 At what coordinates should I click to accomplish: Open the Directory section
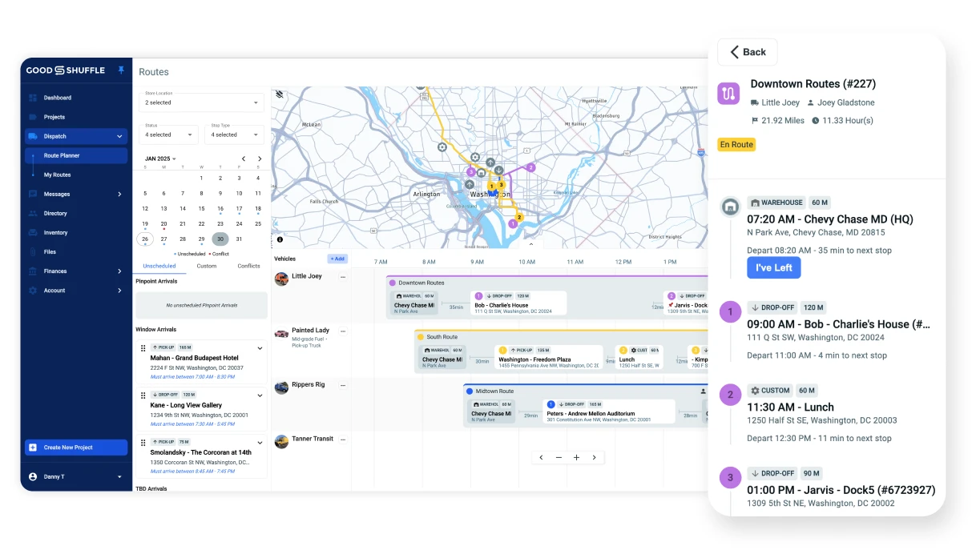point(56,213)
